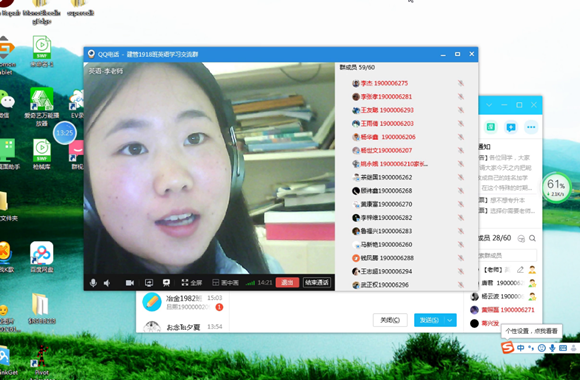Switch the call to fullscreen (全屏)
This screenshot has width=580, height=380.
tap(192, 283)
